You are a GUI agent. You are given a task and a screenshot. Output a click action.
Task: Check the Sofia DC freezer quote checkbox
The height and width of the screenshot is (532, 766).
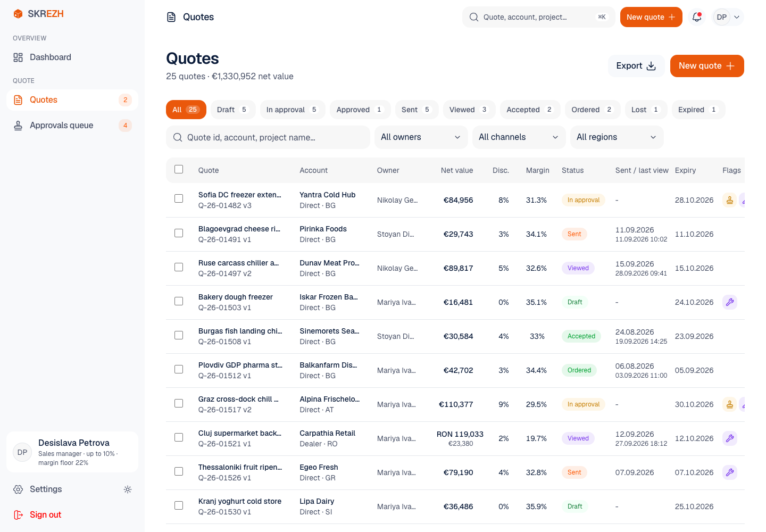pos(179,198)
